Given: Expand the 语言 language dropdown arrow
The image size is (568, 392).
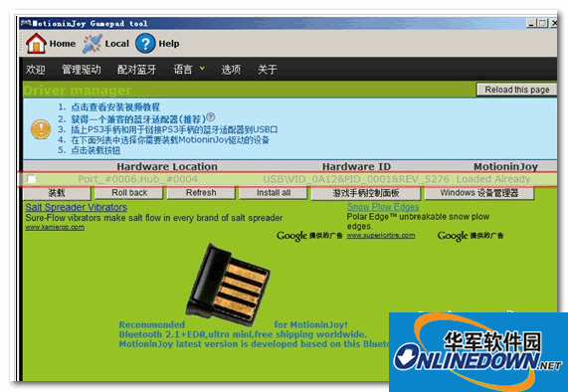Looking at the screenshot, I should (202, 68).
